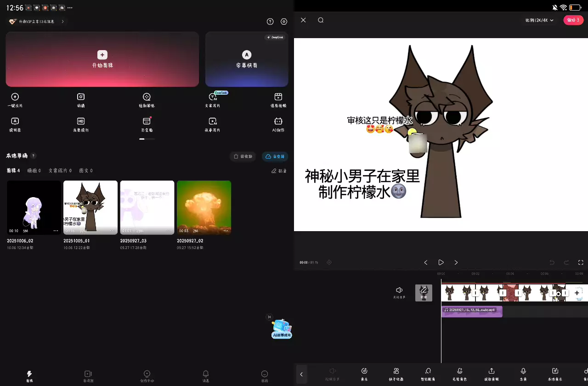Click the 录音 microphone tool
Screen dimensions: 588x386
pos(523,371)
